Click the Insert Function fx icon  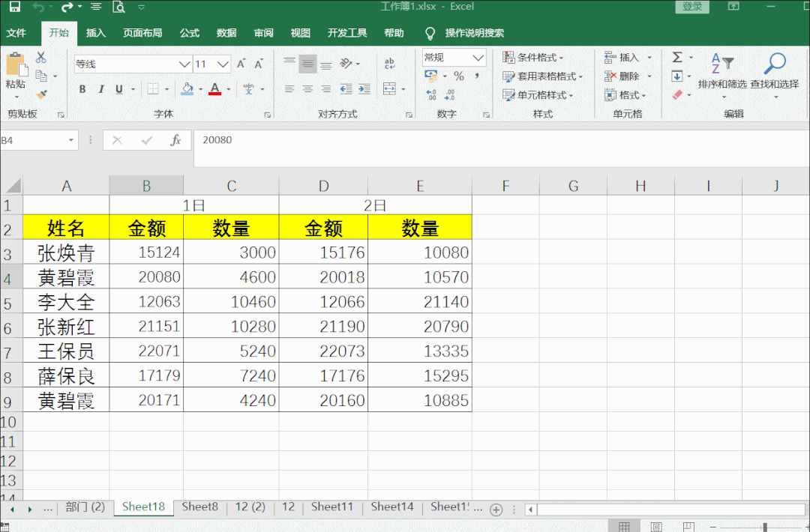coord(175,140)
